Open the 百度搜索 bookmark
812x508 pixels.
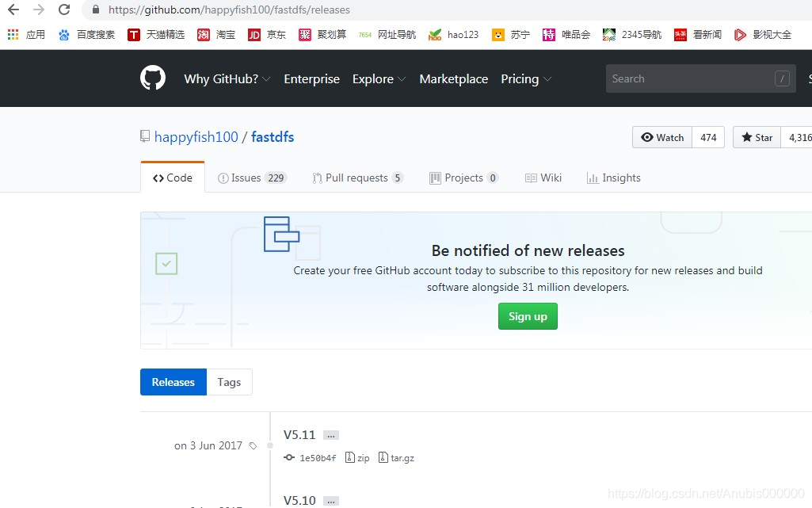[x=86, y=35]
